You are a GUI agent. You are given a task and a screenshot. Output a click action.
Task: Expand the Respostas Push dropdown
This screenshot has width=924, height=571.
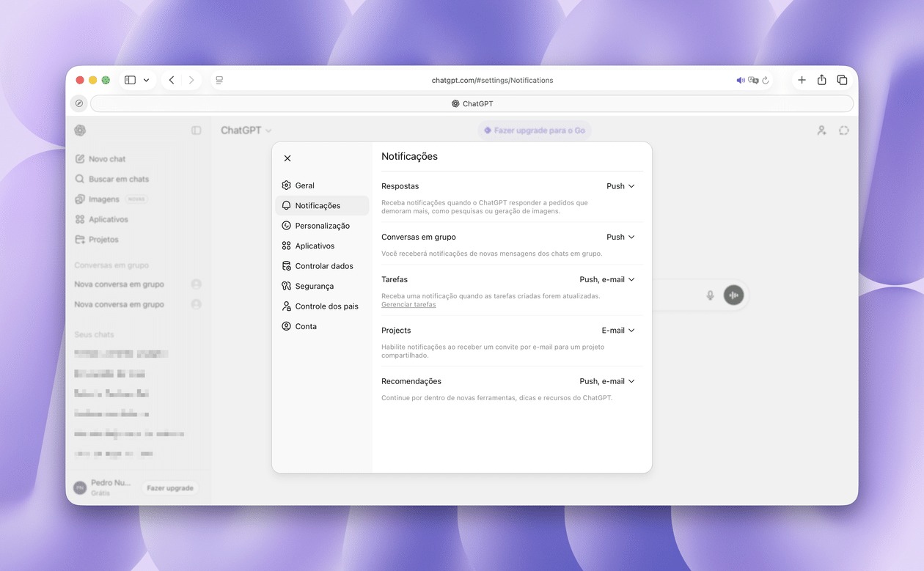[x=620, y=186]
